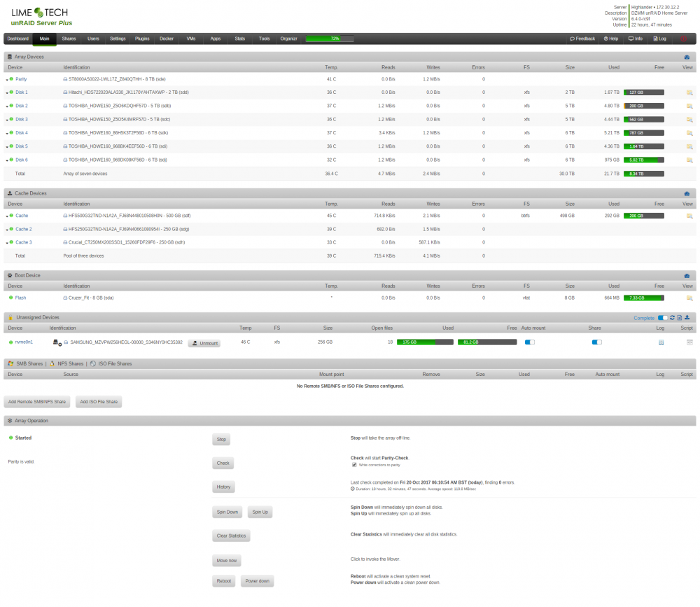Click nvme0n1 partition expand disk icon

57,342
